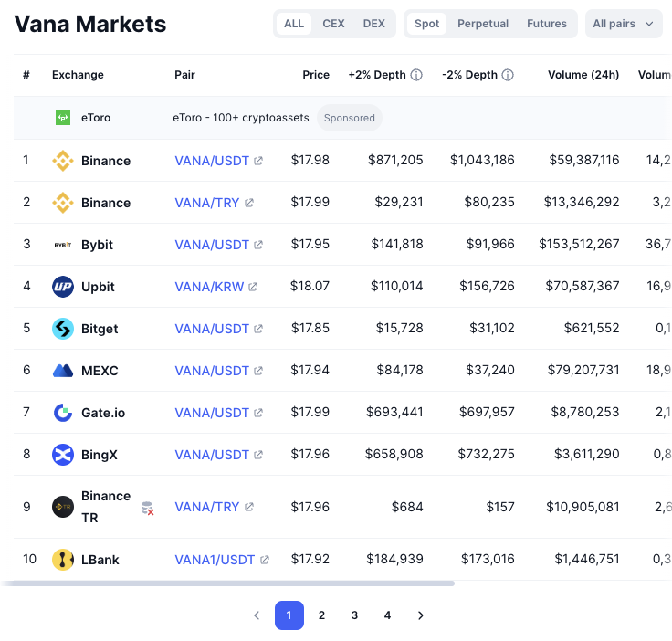Viewport: 672px width, 641px height.
Task: Click the Upbit exchange logo
Action: click(x=62, y=287)
